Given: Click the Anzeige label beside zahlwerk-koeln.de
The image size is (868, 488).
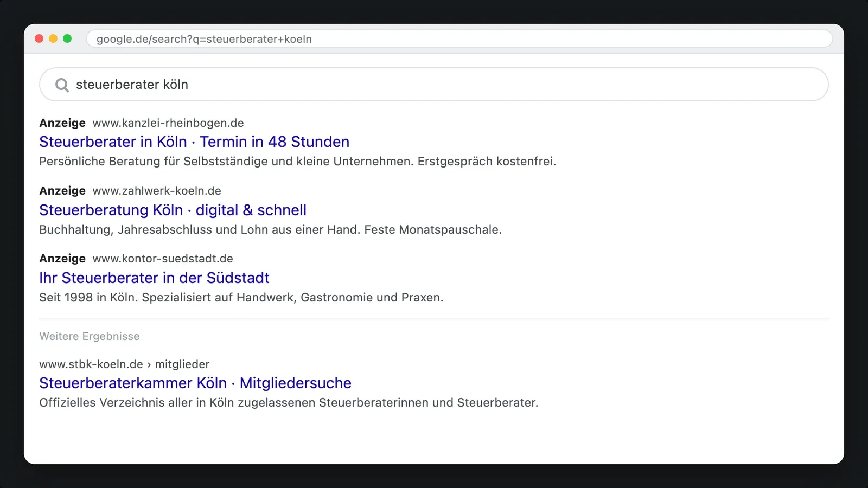Looking at the screenshot, I should [x=62, y=191].
